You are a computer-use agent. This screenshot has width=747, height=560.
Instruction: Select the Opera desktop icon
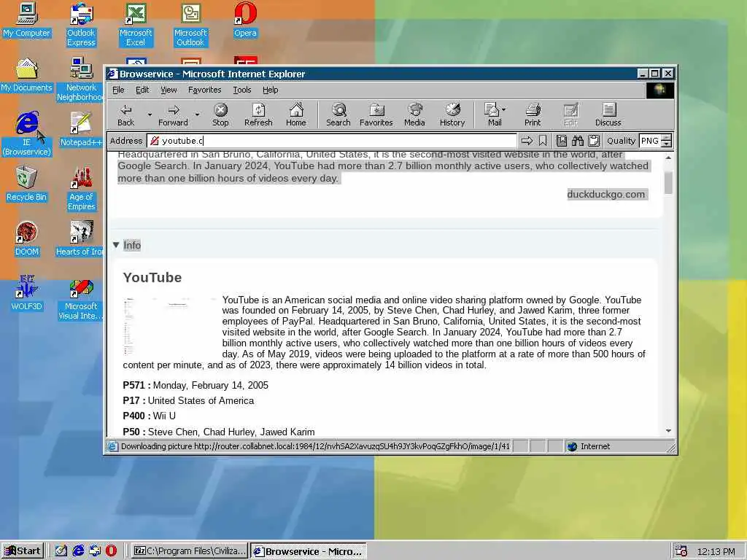tap(245, 20)
